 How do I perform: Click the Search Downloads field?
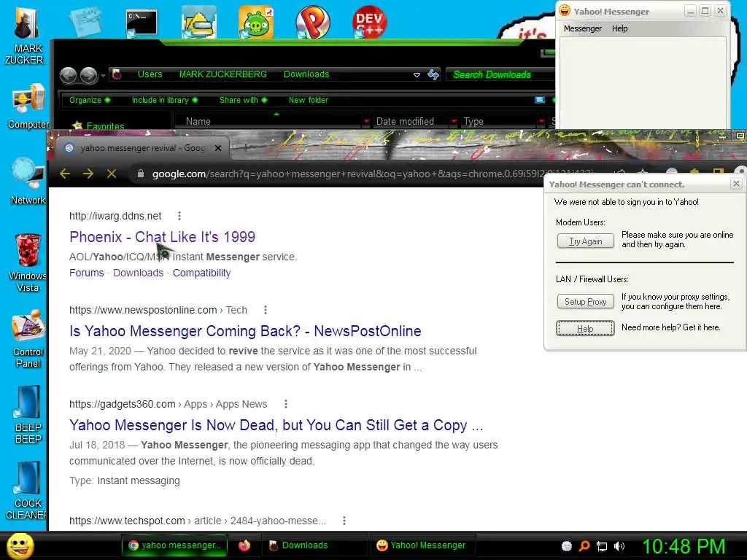(x=499, y=75)
